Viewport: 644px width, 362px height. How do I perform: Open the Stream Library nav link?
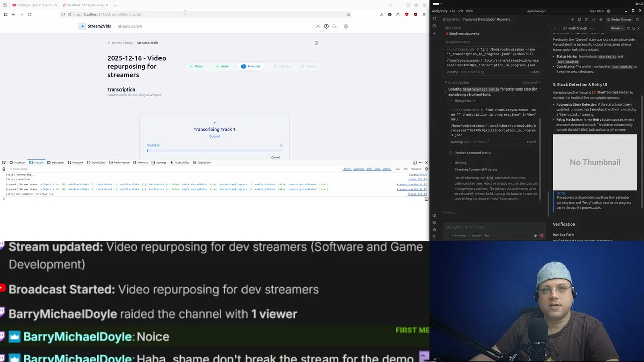[x=130, y=26]
